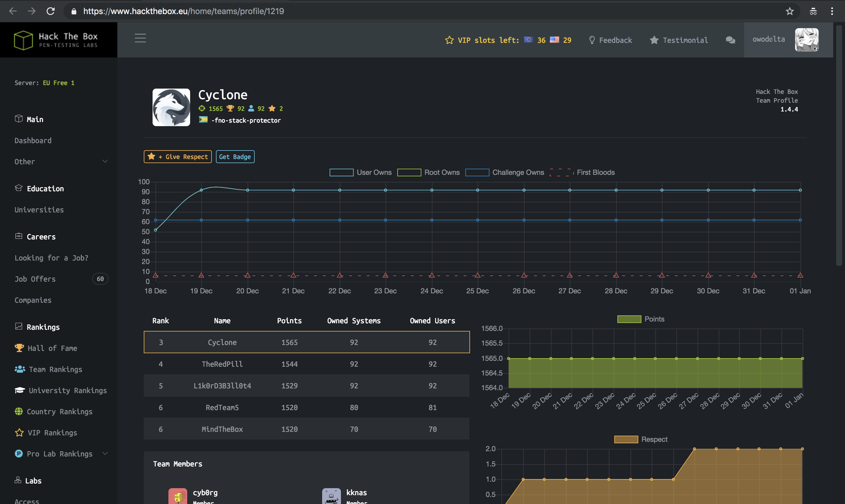Select the Cyclone ranking row
The image size is (845, 504).
[307, 342]
